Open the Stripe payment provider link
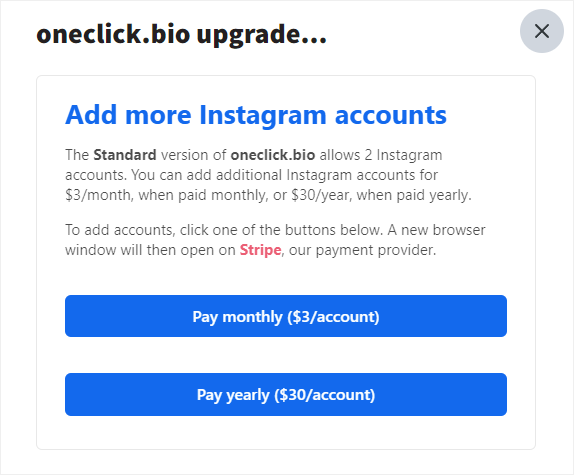This screenshot has height=475, width=574. [x=260, y=250]
